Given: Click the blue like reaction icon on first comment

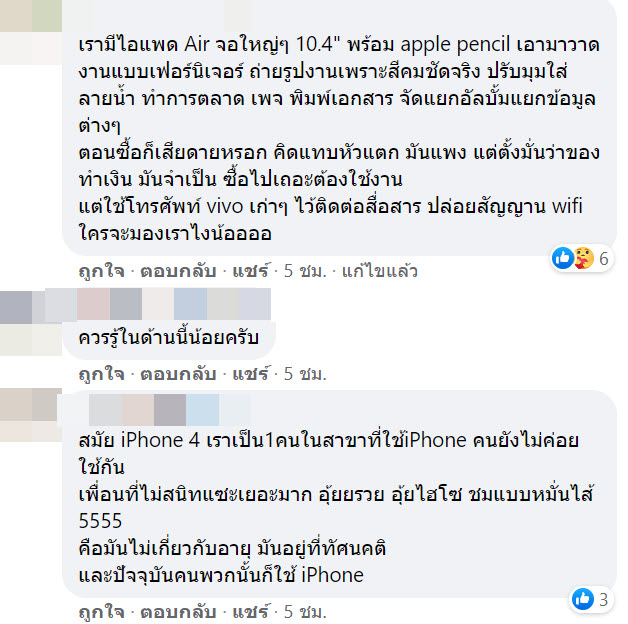Looking at the screenshot, I should click(563, 258).
